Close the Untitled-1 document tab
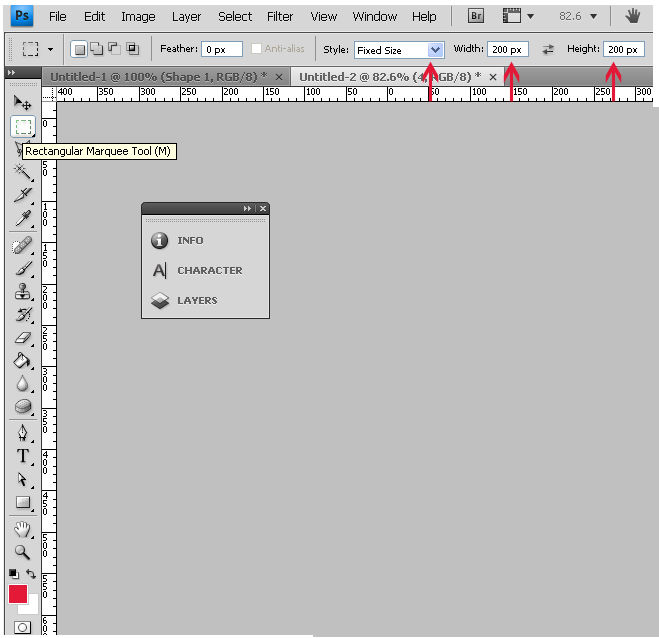 click(x=279, y=77)
